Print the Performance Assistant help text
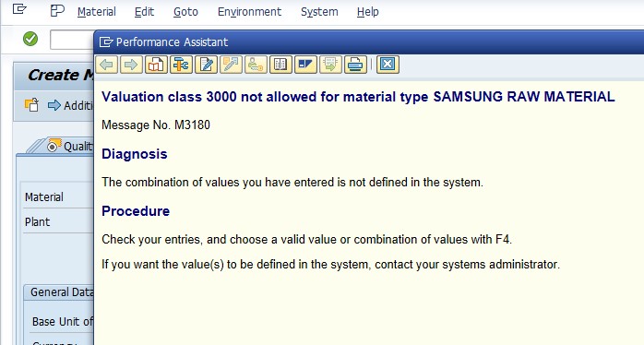 (x=355, y=65)
